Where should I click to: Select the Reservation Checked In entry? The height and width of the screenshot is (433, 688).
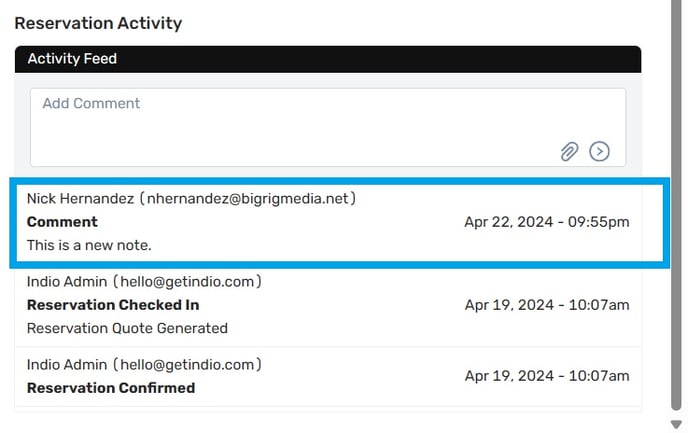point(328,305)
